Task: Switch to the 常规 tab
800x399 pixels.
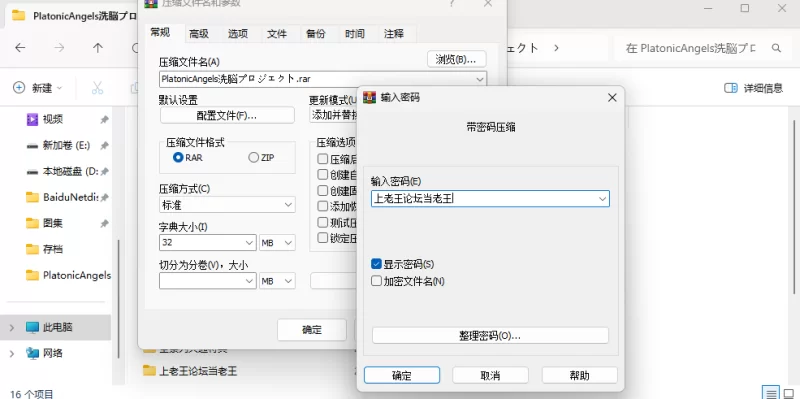Action: coord(160,33)
